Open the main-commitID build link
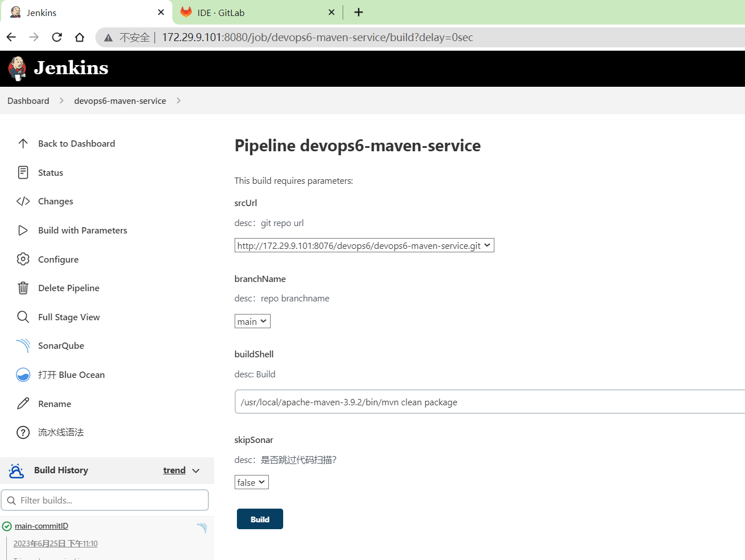Screen dimensions: 745x560 tap(41, 526)
